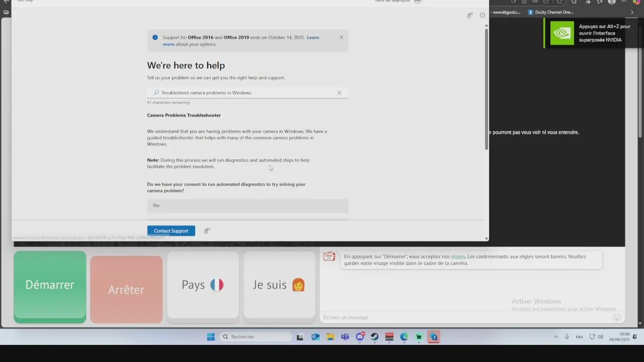Image resolution: width=644 pixels, height=362 pixels.
Task: Launch Outlook from the taskbar
Action: click(315, 337)
